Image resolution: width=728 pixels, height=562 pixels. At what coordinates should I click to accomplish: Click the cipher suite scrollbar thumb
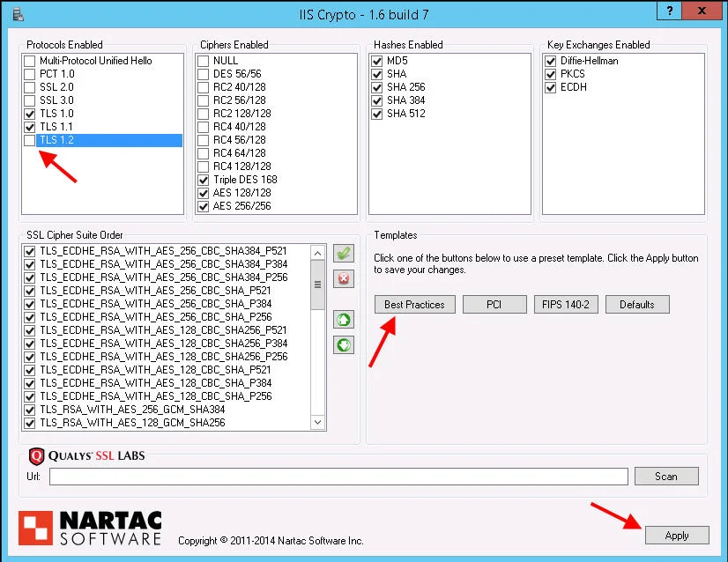pyautogui.click(x=317, y=285)
